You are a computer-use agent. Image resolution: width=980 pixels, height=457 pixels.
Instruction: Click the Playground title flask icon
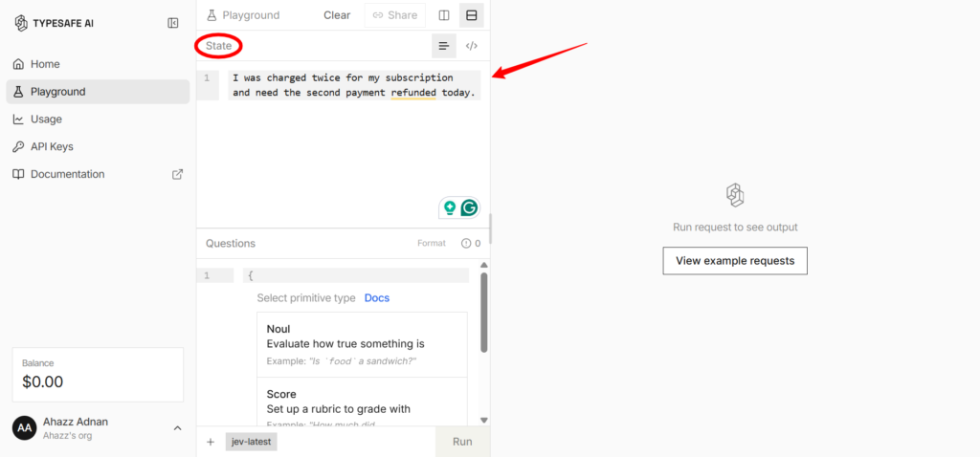pyautogui.click(x=212, y=15)
